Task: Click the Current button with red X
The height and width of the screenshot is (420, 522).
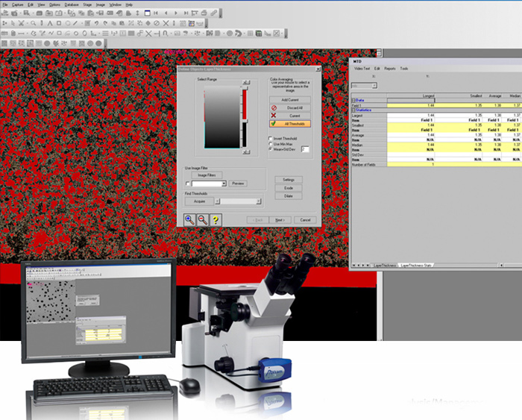Action: (x=290, y=116)
